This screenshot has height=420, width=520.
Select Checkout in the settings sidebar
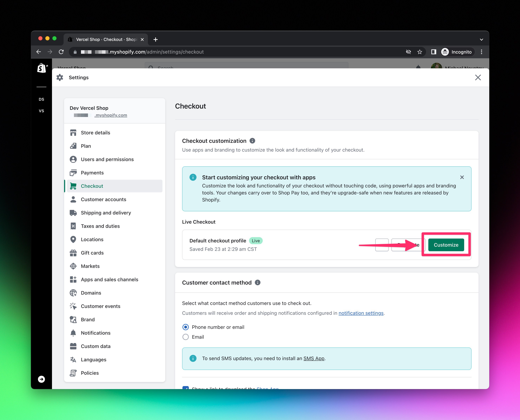click(x=114, y=186)
